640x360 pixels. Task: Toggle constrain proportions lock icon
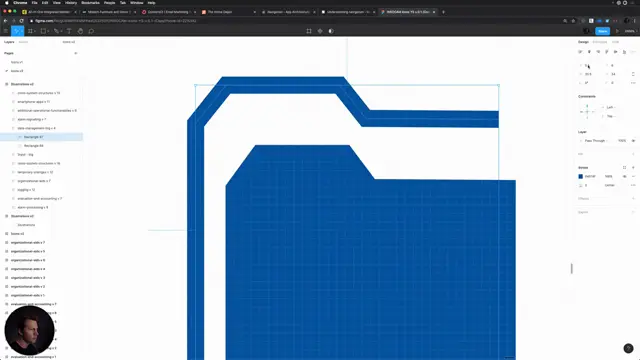pyautogui.click(x=633, y=74)
